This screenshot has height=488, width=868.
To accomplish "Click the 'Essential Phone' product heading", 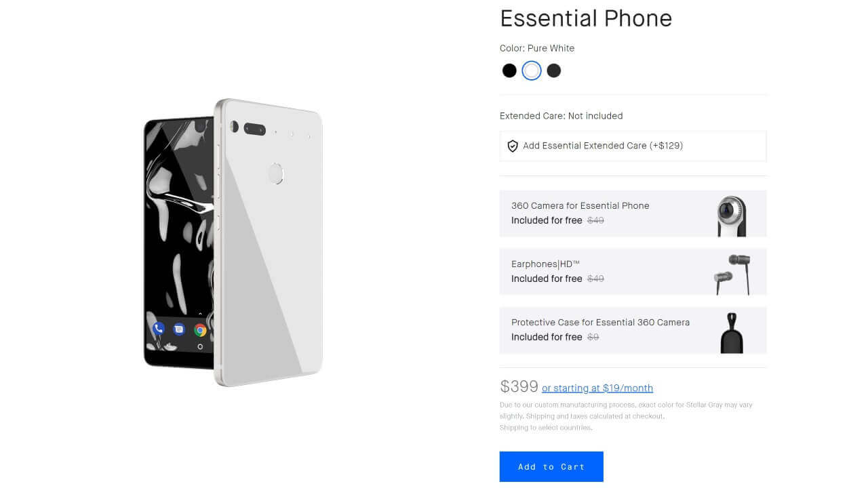I will tap(586, 18).
